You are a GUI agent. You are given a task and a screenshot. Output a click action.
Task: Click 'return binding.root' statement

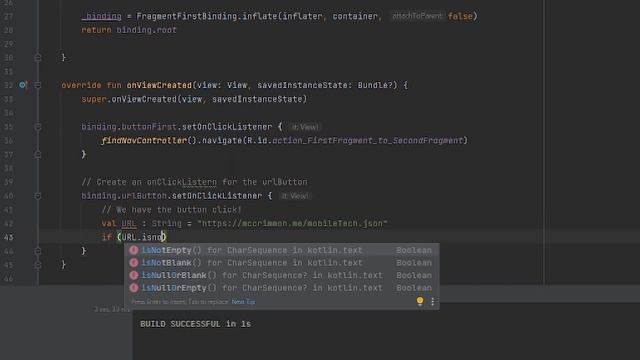click(x=129, y=30)
